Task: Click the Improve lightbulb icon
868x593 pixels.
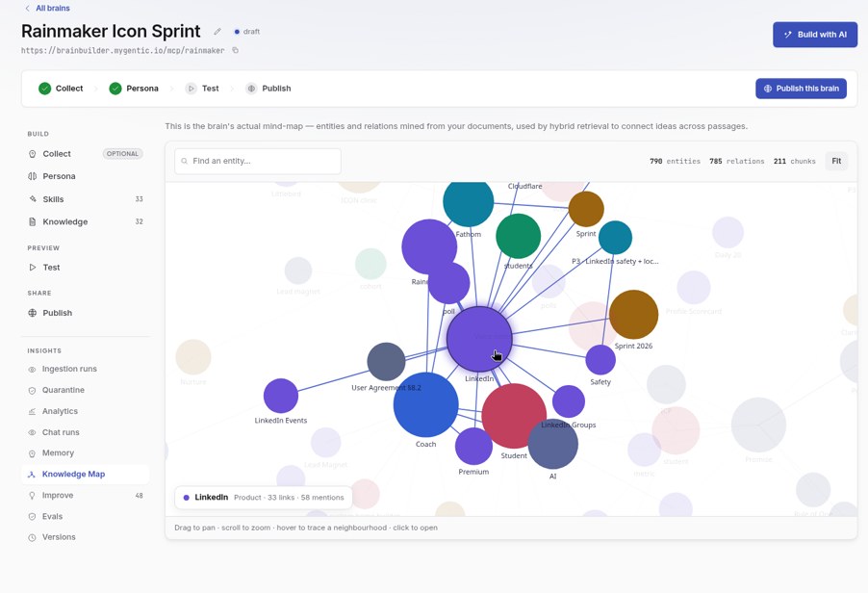Action: [x=32, y=496]
